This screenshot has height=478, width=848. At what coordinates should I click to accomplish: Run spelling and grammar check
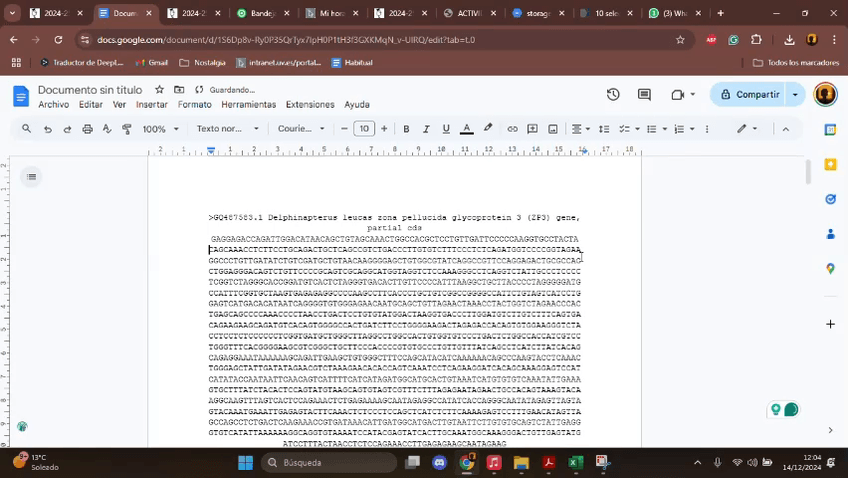(x=107, y=129)
